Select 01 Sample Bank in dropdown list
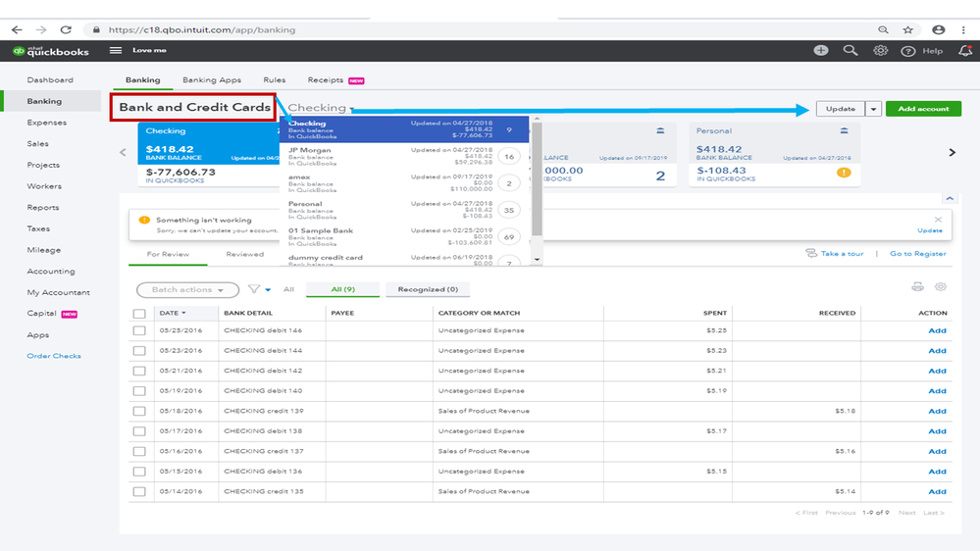Image resolution: width=980 pixels, height=551 pixels. point(404,236)
